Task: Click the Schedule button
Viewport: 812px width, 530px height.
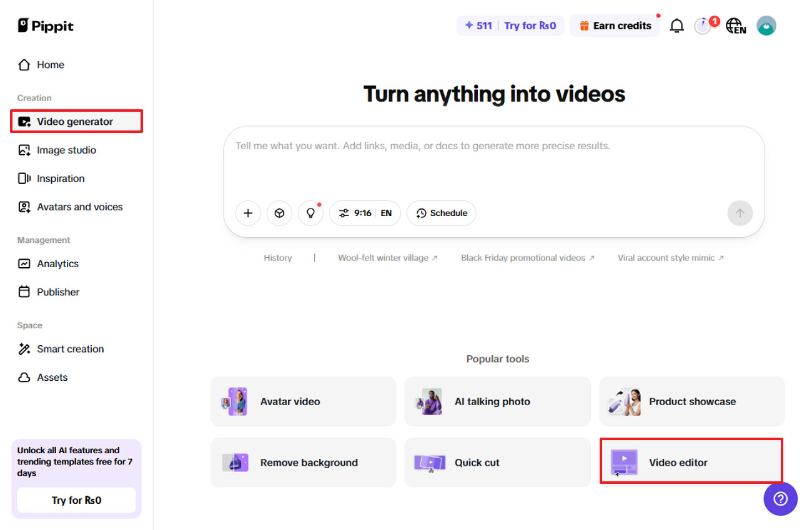Action: pyautogui.click(x=442, y=213)
